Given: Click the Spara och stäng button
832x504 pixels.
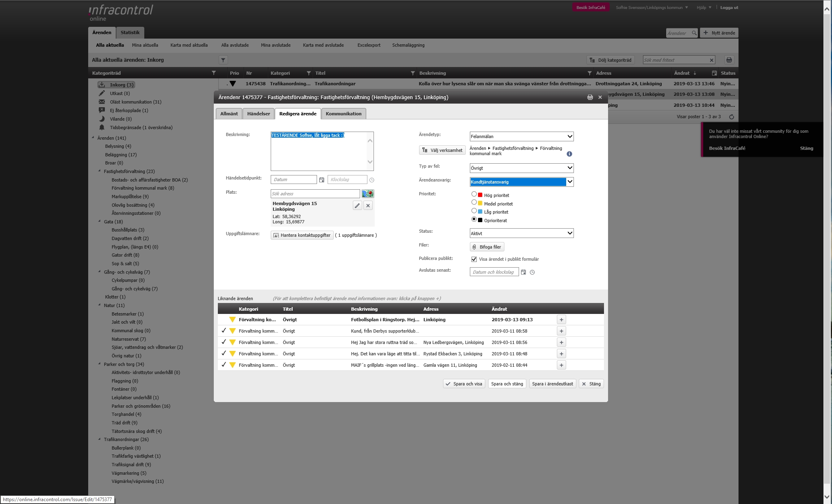Looking at the screenshot, I should (507, 384).
